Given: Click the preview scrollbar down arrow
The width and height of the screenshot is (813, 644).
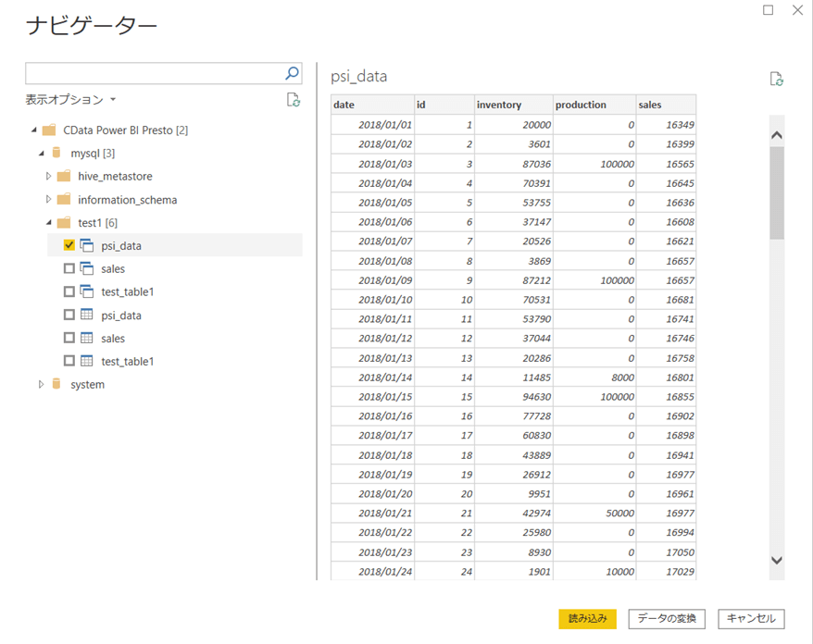Looking at the screenshot, I should coord(777,561).
